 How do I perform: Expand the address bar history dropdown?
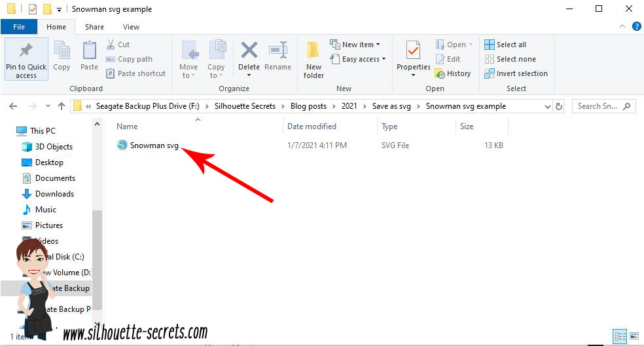(548, 107)
